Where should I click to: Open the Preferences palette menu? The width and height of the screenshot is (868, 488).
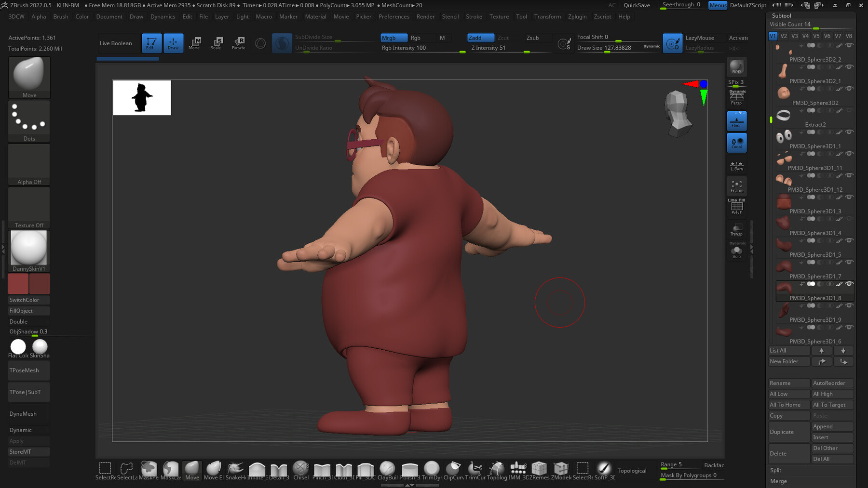tap(393, 16)
